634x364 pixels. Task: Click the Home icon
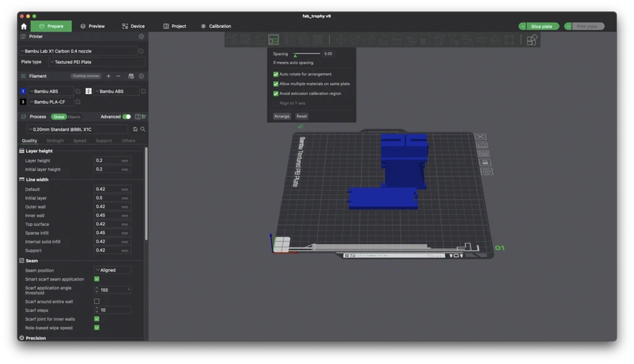tap(24, 26)
